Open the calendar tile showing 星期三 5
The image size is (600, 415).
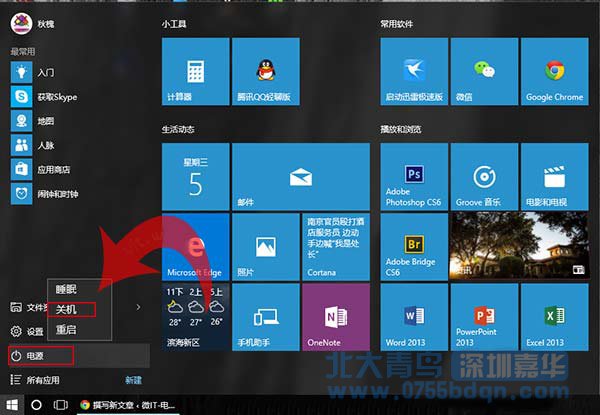[196, 177]
